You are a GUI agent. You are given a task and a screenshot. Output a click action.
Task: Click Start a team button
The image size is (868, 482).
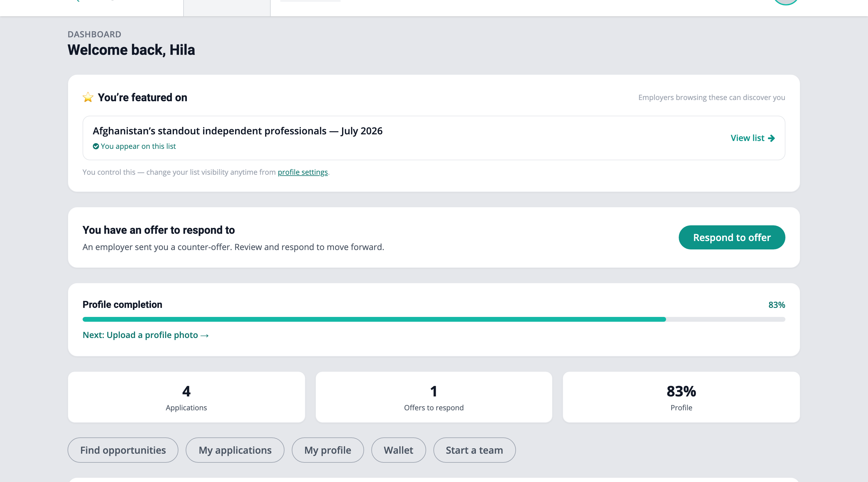(x=474, y=450)
